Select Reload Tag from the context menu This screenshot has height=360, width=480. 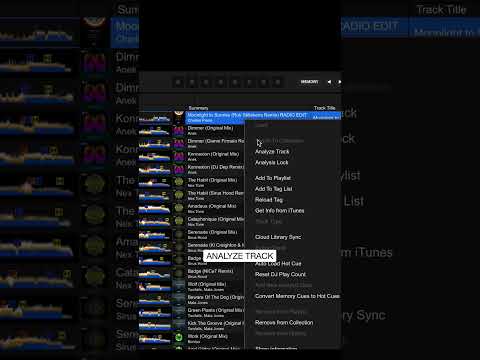(269, 200)
